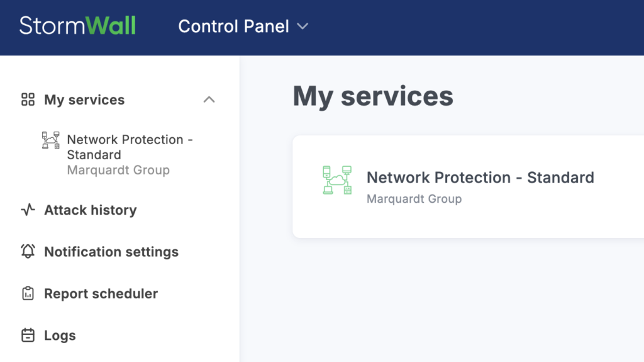Click the Notification settings bell icon
Screen dimensions: 644x362
[28, 252]
